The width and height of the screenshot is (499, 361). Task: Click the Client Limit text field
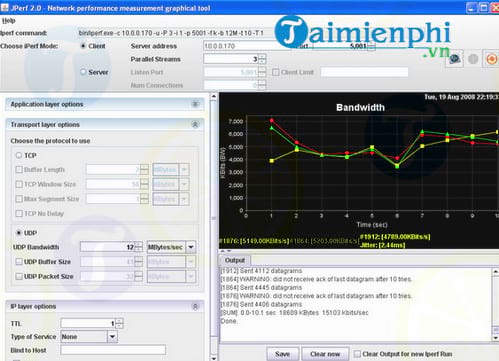[x=364, y=72]
